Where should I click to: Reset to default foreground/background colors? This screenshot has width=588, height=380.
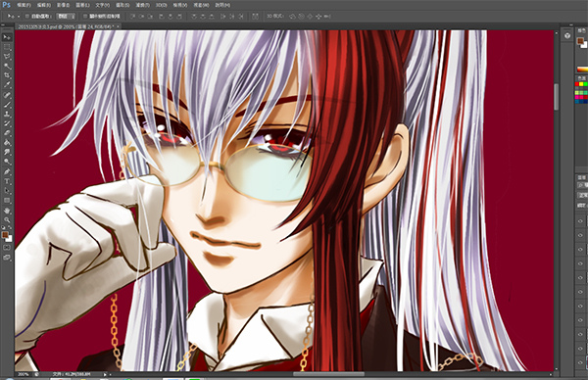[x=3, y=227]
